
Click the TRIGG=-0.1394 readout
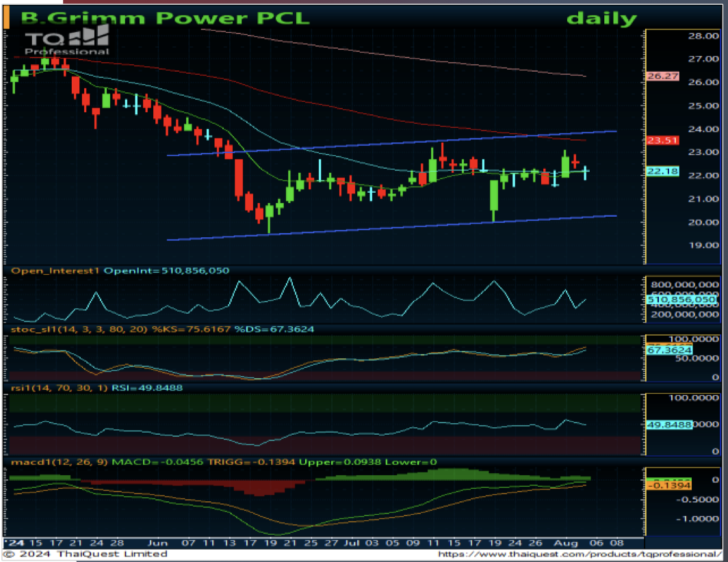point(251,461)
